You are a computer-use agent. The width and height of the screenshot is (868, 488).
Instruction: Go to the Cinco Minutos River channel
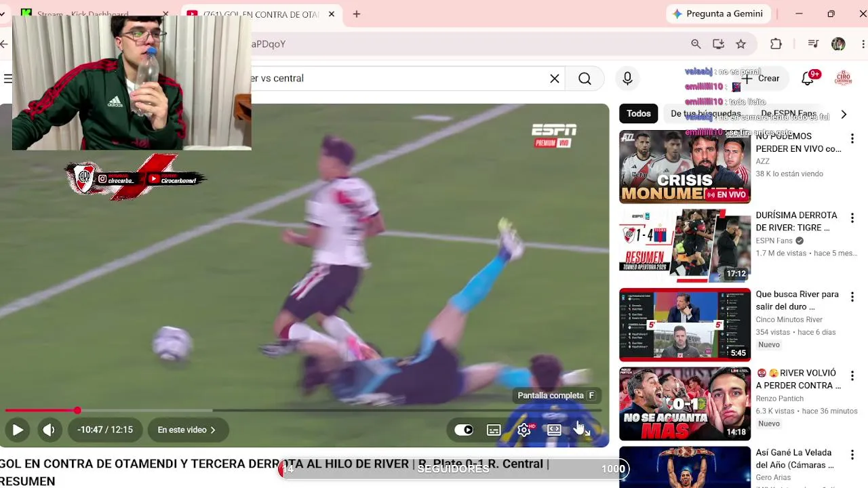point(789,320)
